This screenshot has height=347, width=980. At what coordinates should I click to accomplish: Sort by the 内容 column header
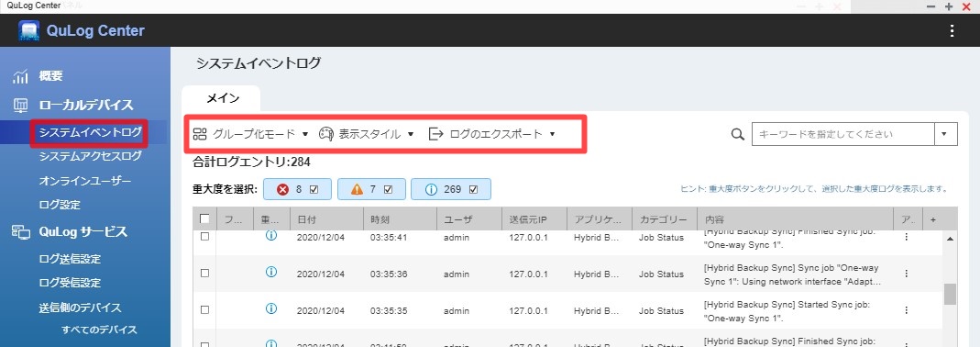point(795,219)
